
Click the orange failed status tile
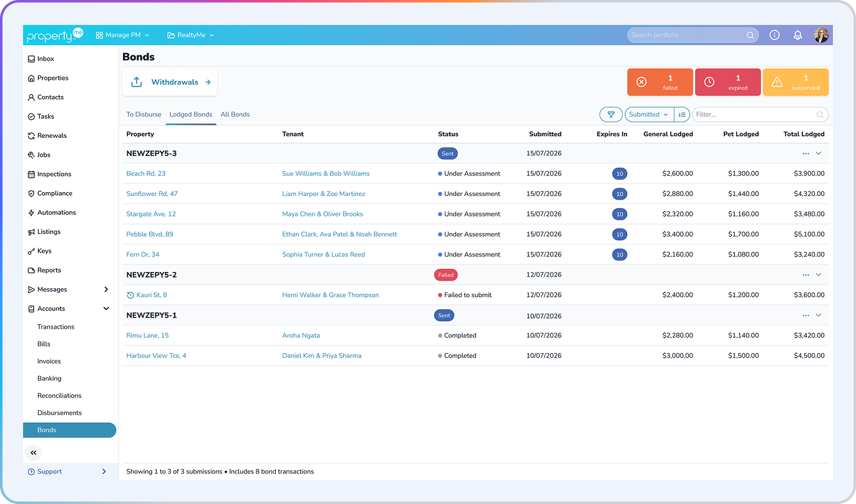[x=660, y=82]
